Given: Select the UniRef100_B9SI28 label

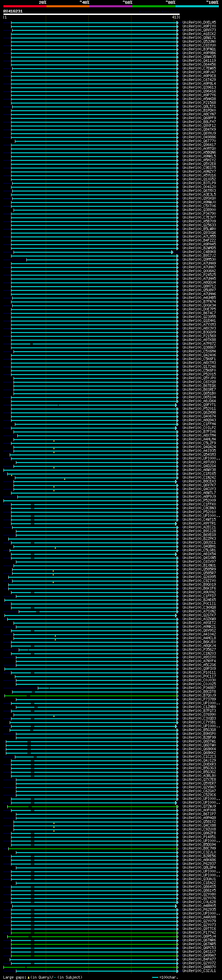Looking at the screenshot, I should pyautogui.click(x=199, y=531).
